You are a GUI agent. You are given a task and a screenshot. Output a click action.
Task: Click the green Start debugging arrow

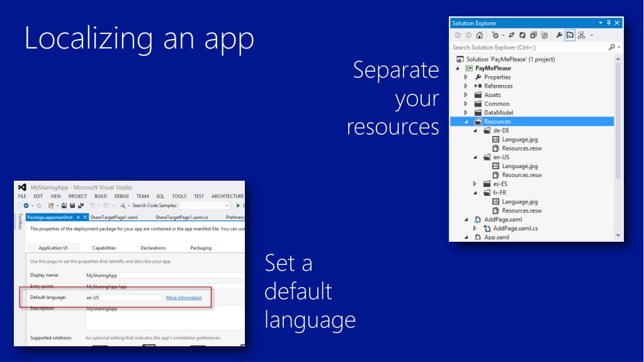tap(238, 205)
